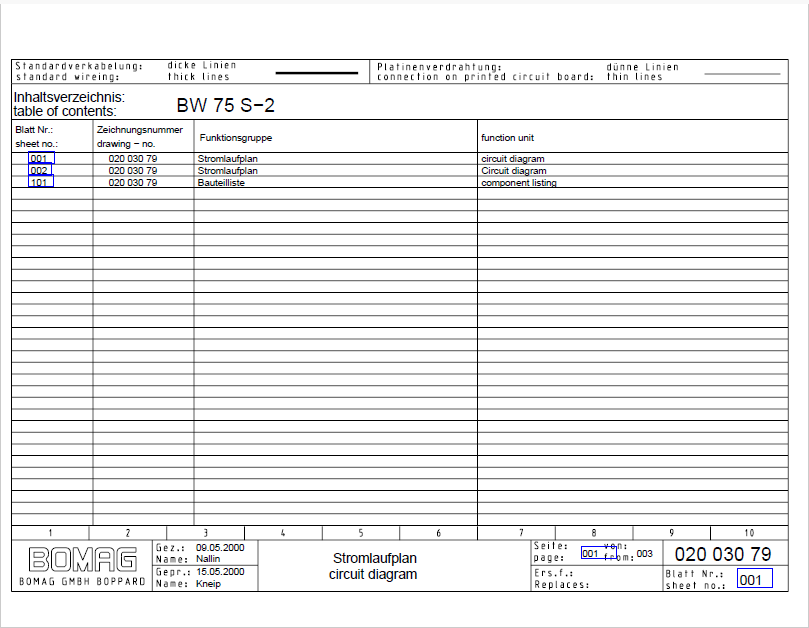Click the 'Ers.f.:' label
Image resolution: width=809 pixels, height=628 pixels.
(x=554, y=573)
